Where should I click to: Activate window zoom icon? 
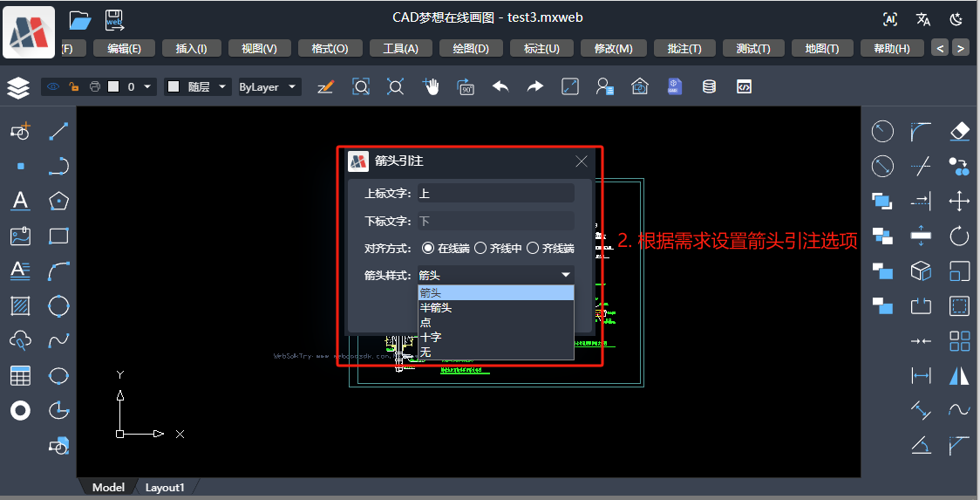361,86
